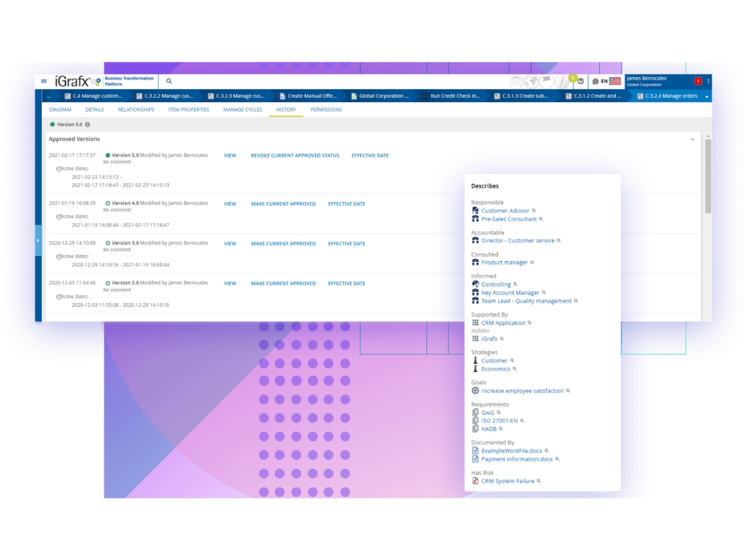Click View for Version 5.0

pyautogui.click(x=230, y=156)
